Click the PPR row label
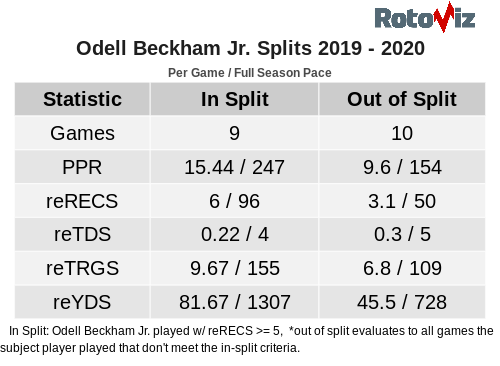Viewport: 500px width, 366px height. tap(82, 167)
